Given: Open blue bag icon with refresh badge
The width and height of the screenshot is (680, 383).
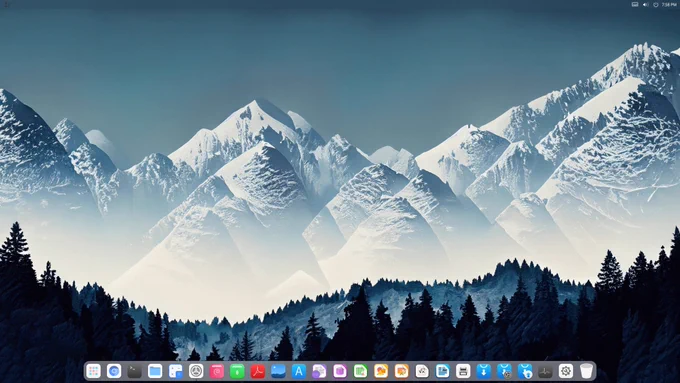Looking at the screenshot, I should tap(525, 371).
